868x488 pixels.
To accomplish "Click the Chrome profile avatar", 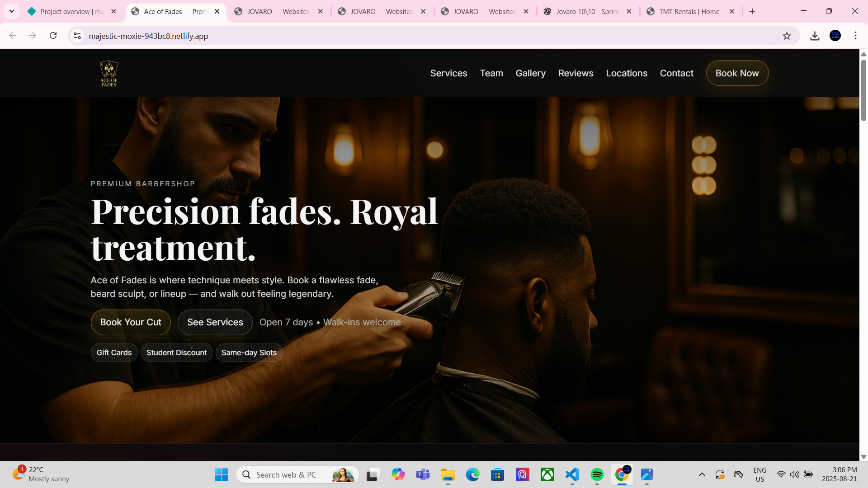I will click(x=835, y=36).
